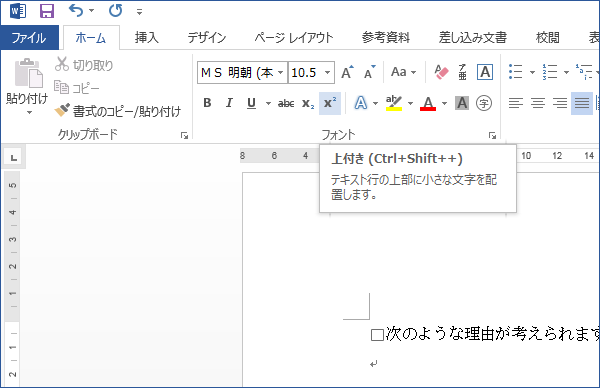600x388 pixels.
Task: Customize the Quick Access Toolbar
Action: (139, 12)
